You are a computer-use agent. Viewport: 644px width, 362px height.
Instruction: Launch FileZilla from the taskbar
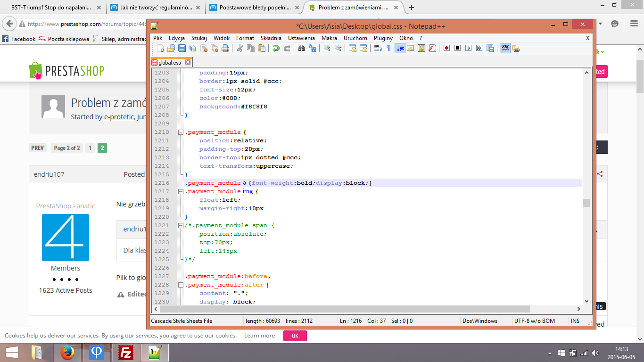point(126,353)
